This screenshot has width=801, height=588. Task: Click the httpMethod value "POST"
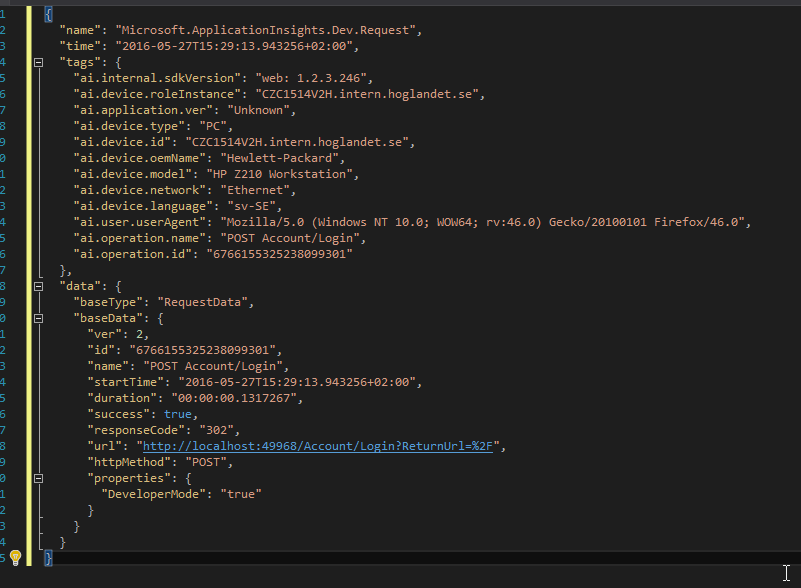(206, 462)
